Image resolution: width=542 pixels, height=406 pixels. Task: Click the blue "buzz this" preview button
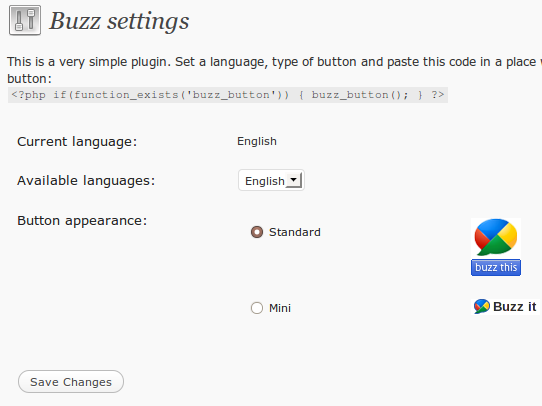[496, 267]
